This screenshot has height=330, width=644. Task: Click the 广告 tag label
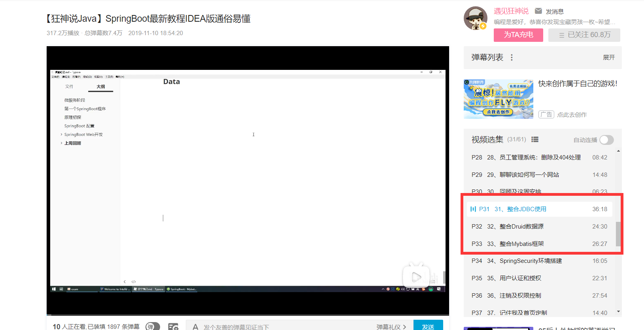click(546, 114)
